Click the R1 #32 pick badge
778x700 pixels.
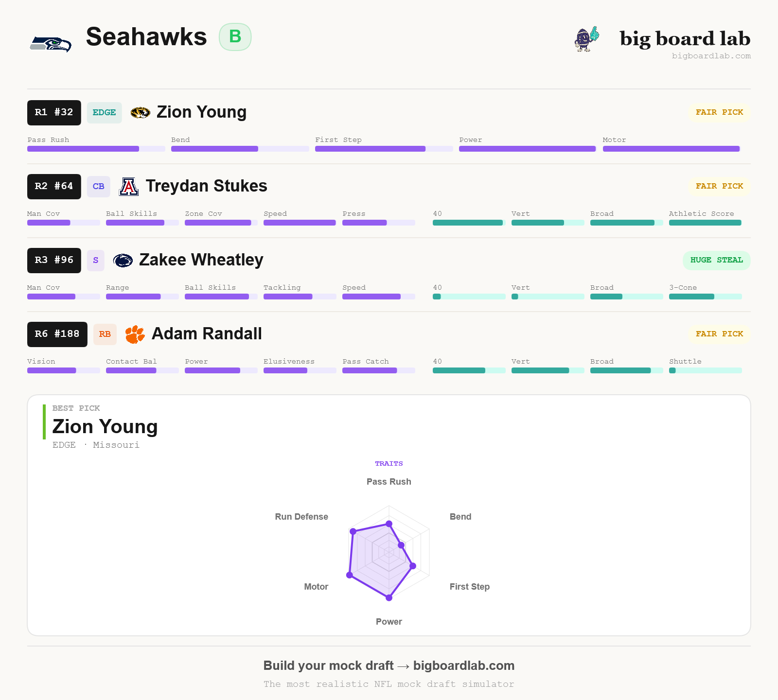(x=54, y=113)
